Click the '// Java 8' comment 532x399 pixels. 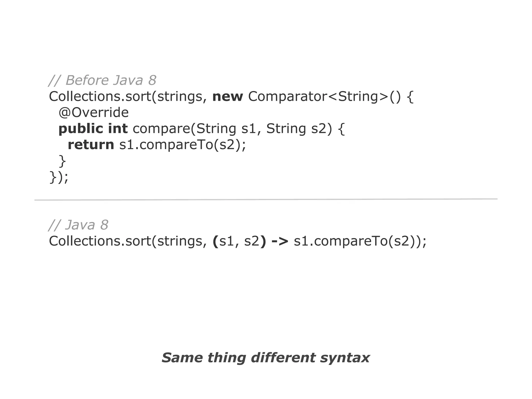coord(78,225)
